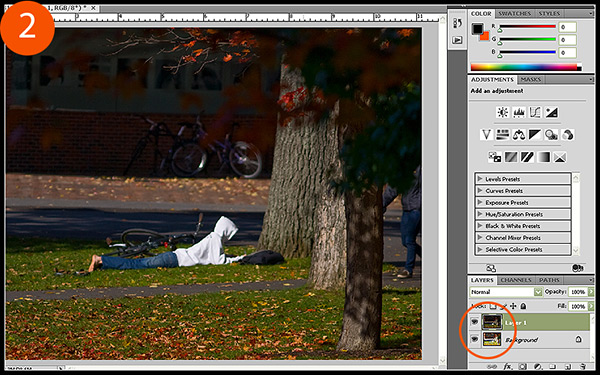Create a new layer group
600x375 pixels.
click(x=553, y=367)
